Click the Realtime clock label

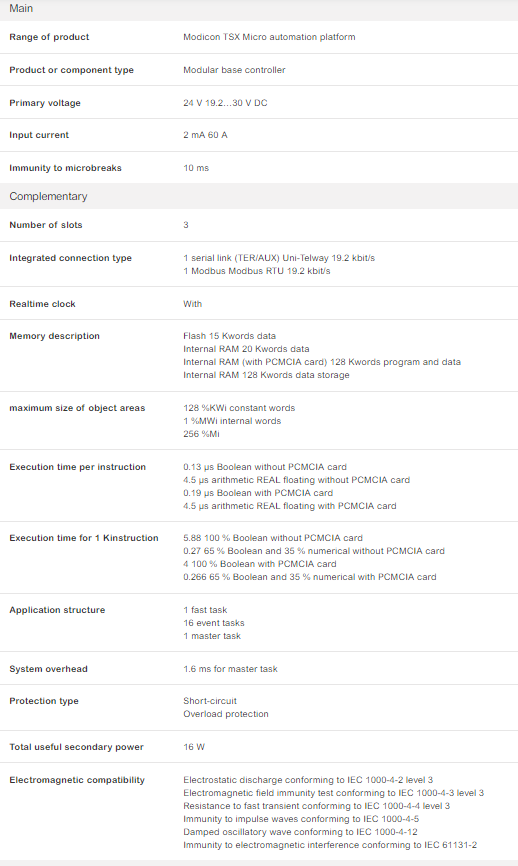click(x=43, y=304)
